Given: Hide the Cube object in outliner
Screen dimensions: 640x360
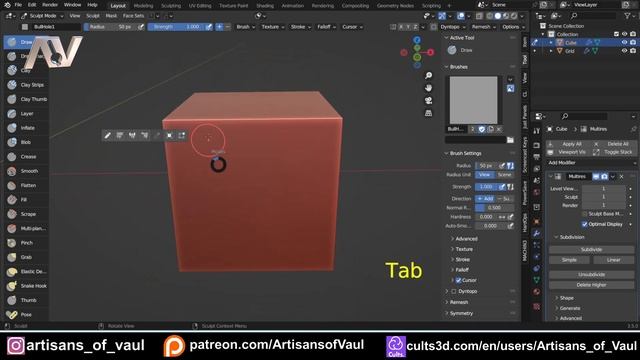Looking at the screenshot, I should point(624,42).
